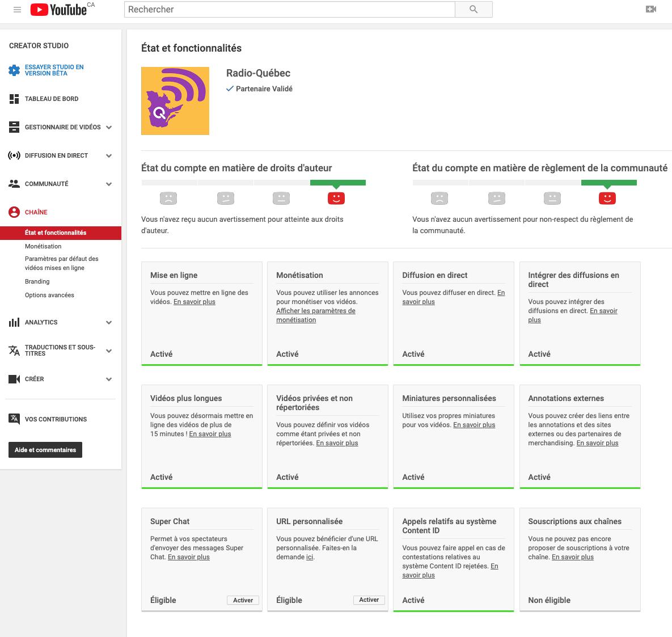Open En savoir plus in Appels Content ID
This screenshot has height=637, width=672.
point(450,571)
